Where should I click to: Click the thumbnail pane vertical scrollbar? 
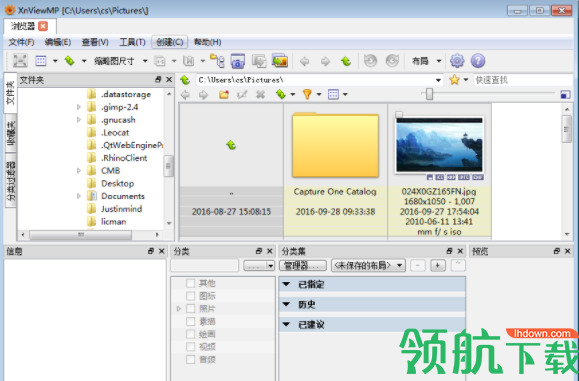(x=566, y=128)
